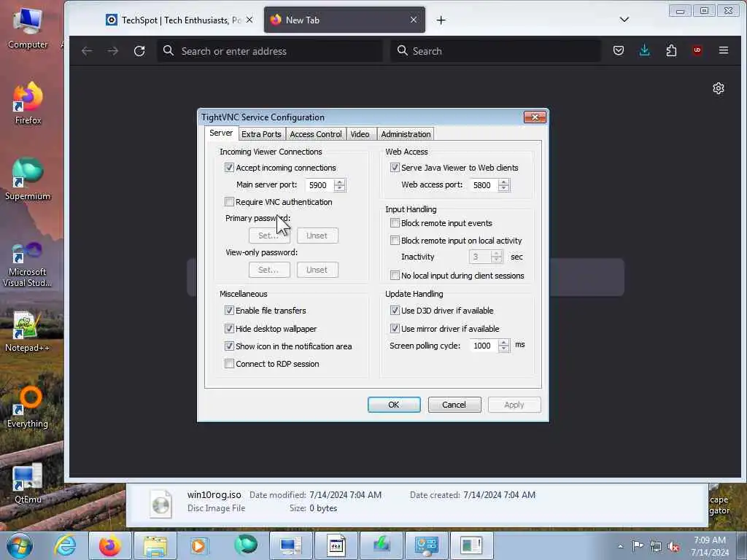The width and height of the screenshot is (747, 560).
Task: Cancel the TightVNC configuration dialog
Action: point(454,405)
